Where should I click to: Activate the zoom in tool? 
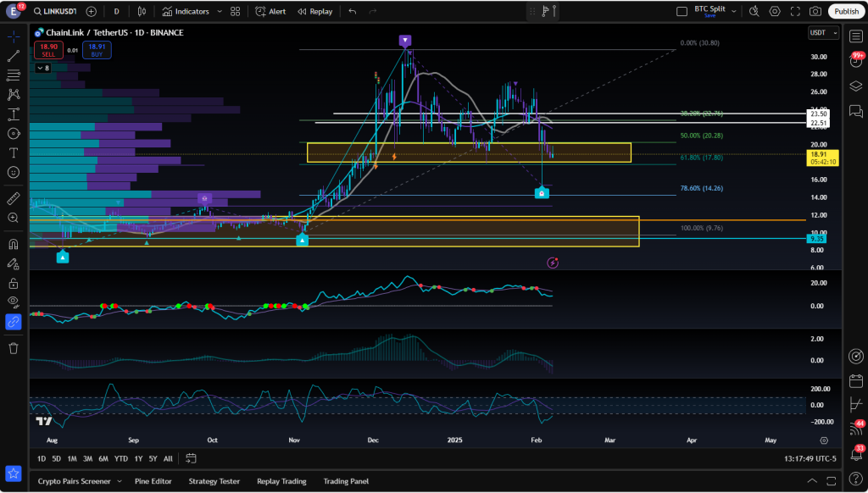click(14, 218)
